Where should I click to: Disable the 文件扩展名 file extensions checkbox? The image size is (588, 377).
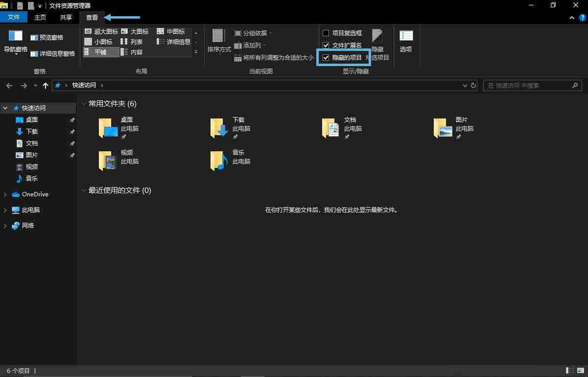326,45
